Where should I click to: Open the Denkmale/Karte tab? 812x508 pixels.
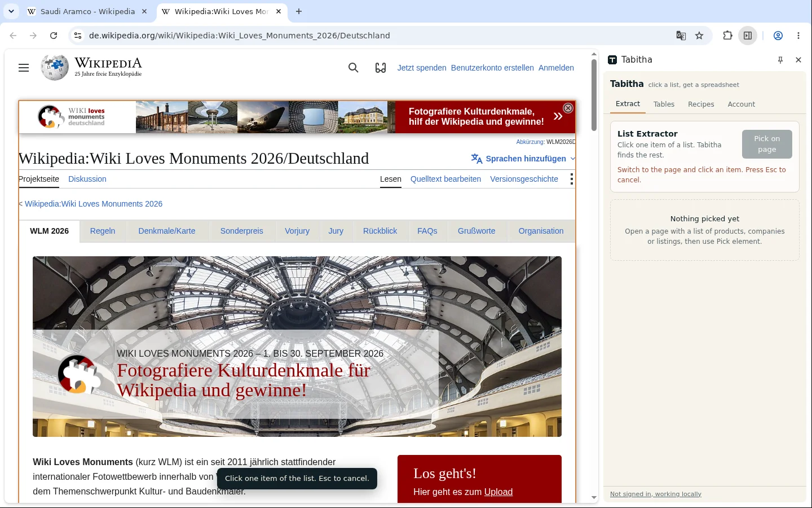(167, 231)
